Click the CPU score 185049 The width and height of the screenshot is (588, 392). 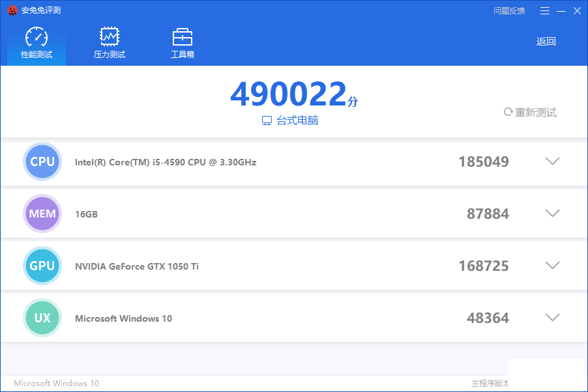[x=484, y=161]
